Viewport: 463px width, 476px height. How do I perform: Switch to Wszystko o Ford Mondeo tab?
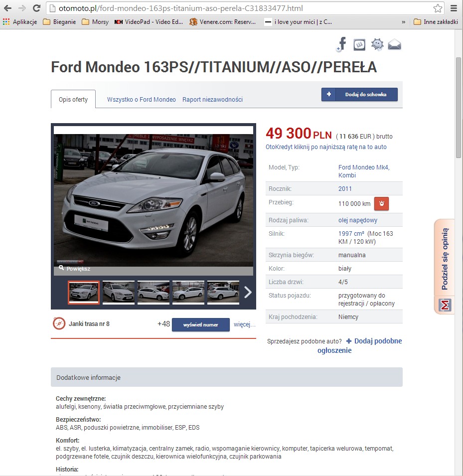(x=142, y=100)
